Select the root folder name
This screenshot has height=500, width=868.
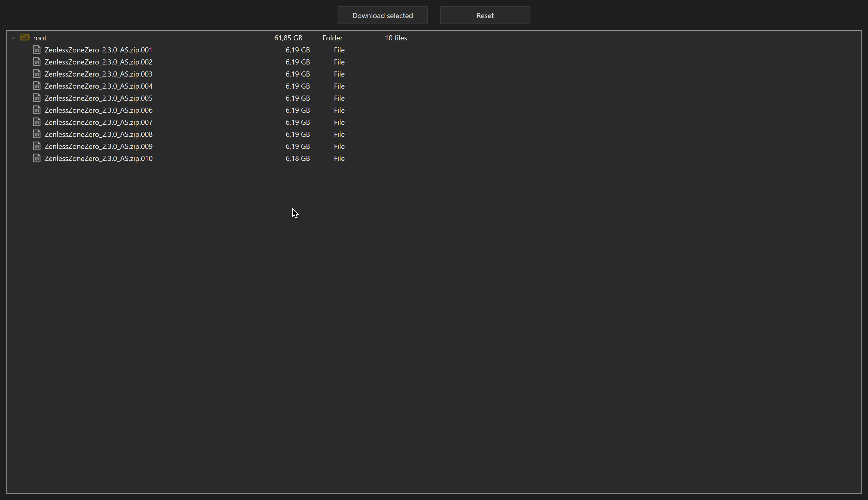[x=40, y=38]
